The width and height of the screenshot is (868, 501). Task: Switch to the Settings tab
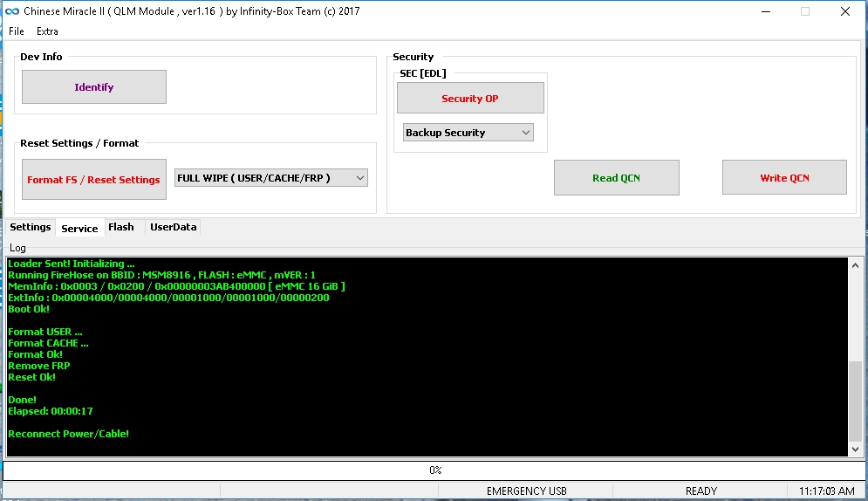point(31,227)
